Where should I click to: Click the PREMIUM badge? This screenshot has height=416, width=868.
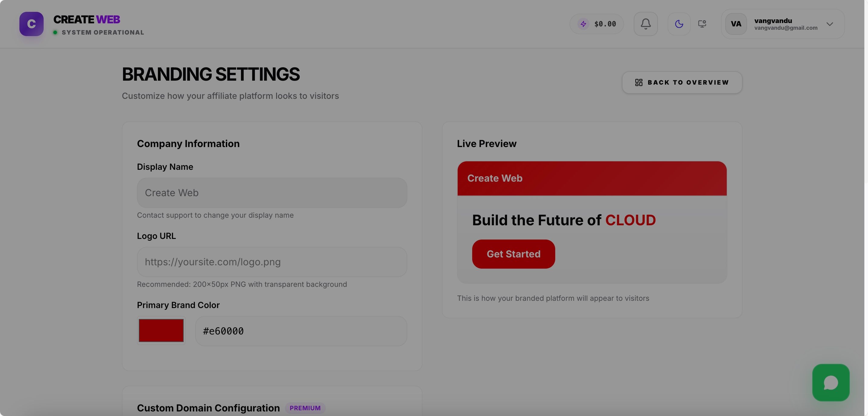click(x=305, y=408)
